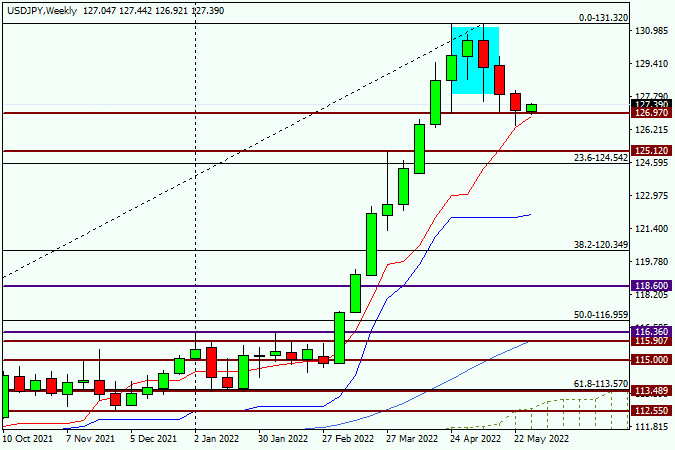
Task: Click the 2 Jan 2022 date label
Action: click(217, 439)
